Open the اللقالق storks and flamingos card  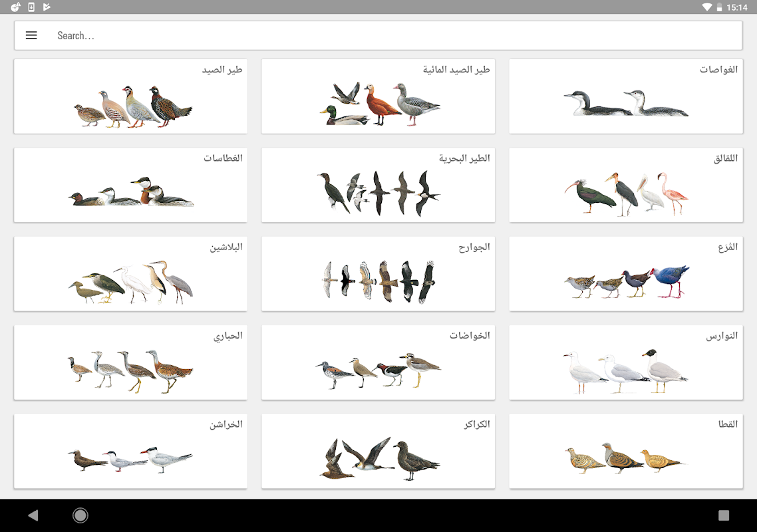tap(626, 186)
